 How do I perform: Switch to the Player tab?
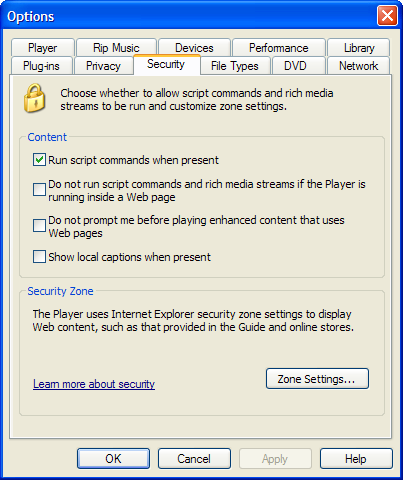(43, 48)
